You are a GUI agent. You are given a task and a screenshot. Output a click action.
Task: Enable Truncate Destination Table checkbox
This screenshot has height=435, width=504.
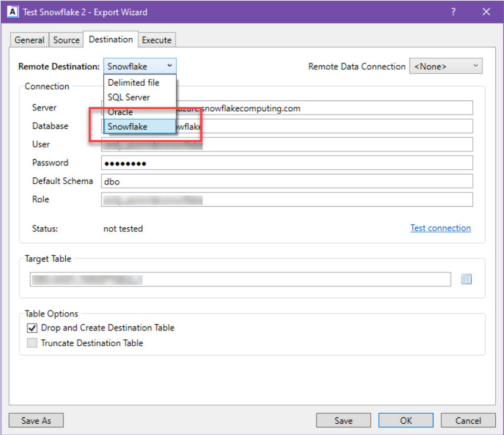point(32,343)
